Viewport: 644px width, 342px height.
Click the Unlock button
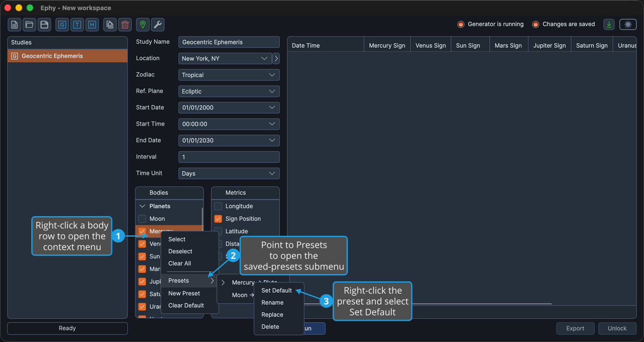pyautogui.click(x=617, y=328)
